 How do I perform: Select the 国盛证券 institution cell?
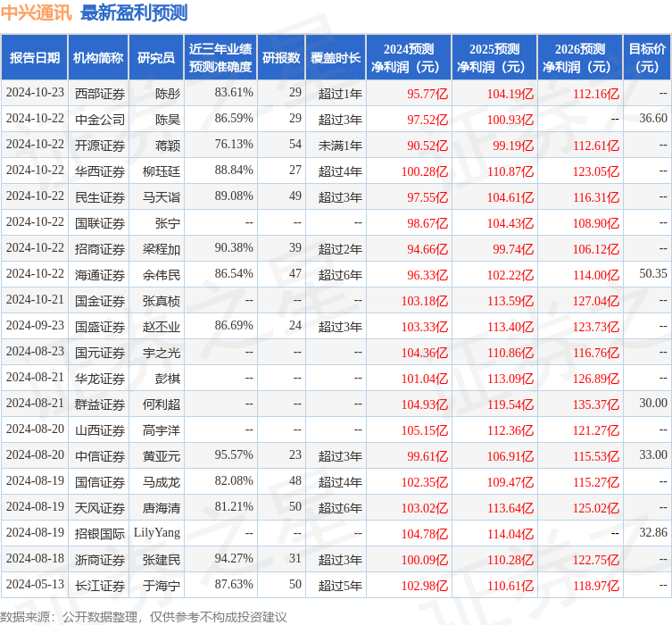[100, 327]
